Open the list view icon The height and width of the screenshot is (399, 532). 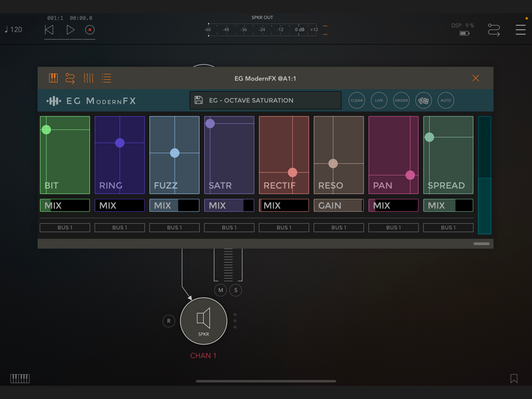point(106,78)
